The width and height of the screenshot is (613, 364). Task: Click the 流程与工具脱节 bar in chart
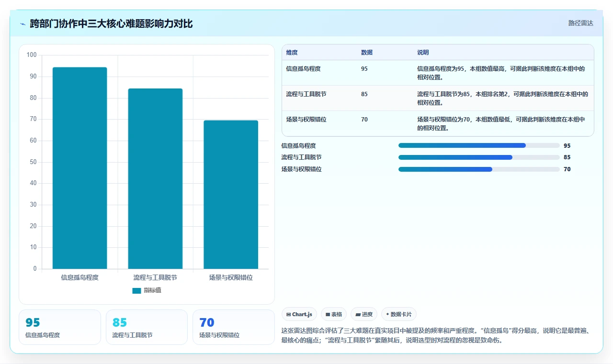[155, 178]
